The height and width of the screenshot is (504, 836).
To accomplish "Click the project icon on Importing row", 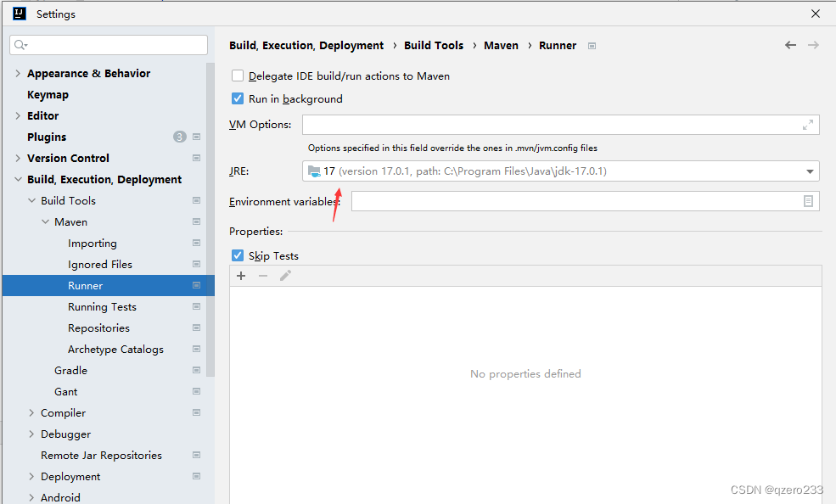I will [x=196, y=243].
